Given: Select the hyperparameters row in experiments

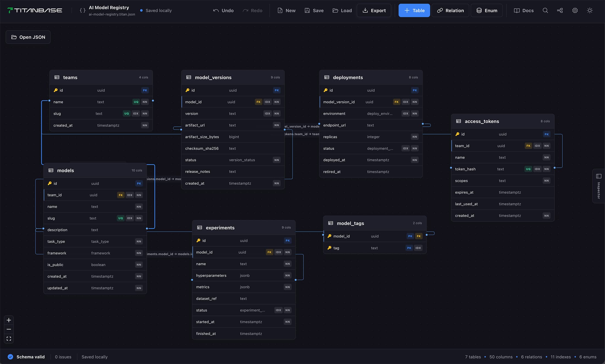Looking at the screenshot, I should pos(244,275).
